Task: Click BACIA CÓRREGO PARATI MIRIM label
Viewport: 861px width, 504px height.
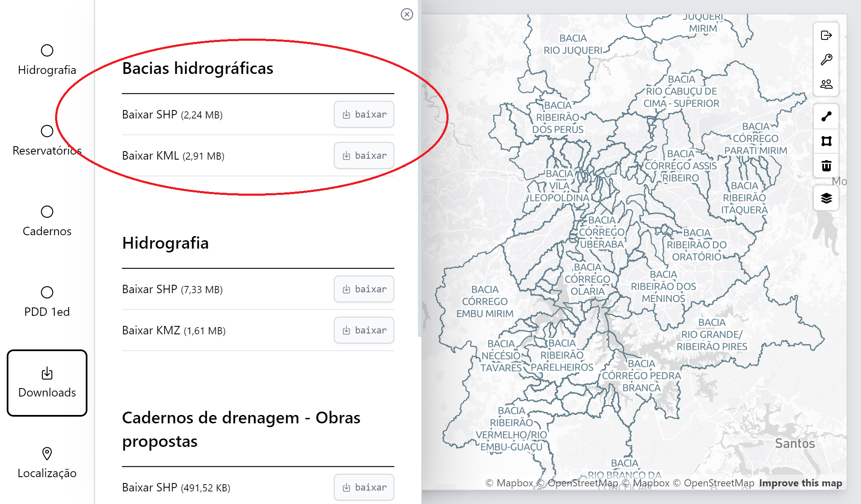Action: 755,139
